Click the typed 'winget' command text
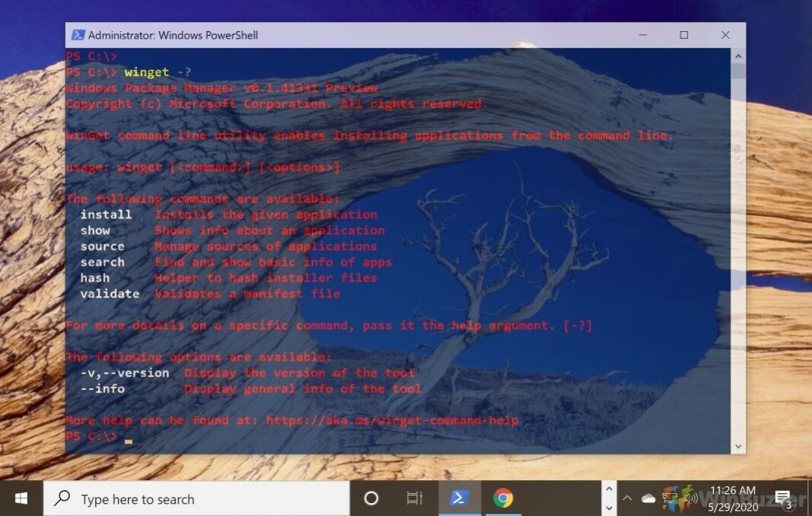Viewport: 812px width, 516px height. click(x=147, y=72)
